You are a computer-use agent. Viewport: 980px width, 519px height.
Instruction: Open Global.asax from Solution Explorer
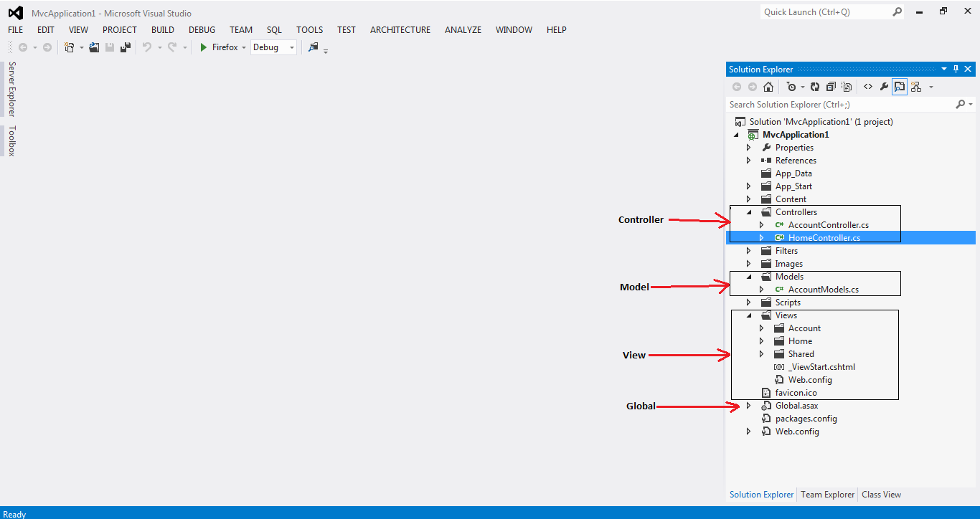796,405
